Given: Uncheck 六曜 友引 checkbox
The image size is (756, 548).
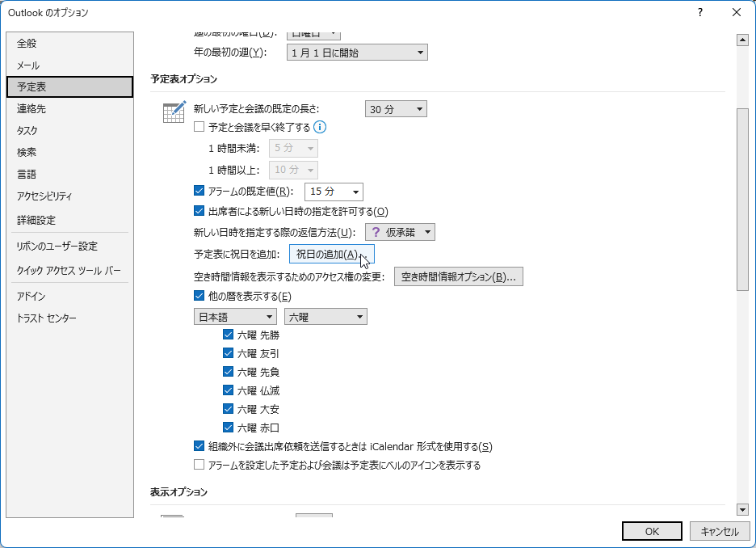Looking at the screenshot, I should click(x=229, y=353).
